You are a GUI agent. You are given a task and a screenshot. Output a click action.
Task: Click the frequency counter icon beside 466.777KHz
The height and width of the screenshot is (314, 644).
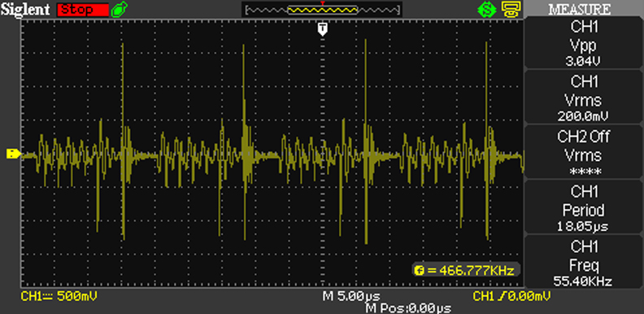(419, 270)
